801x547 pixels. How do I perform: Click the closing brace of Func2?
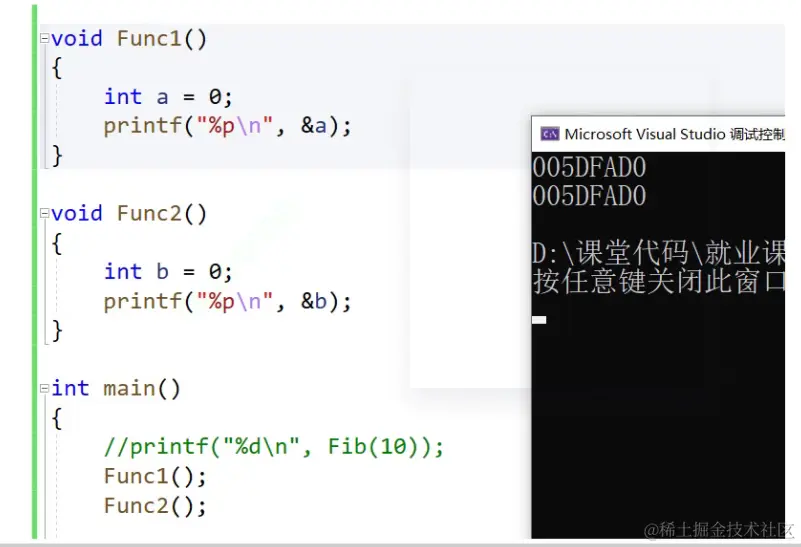pos(57,330)
